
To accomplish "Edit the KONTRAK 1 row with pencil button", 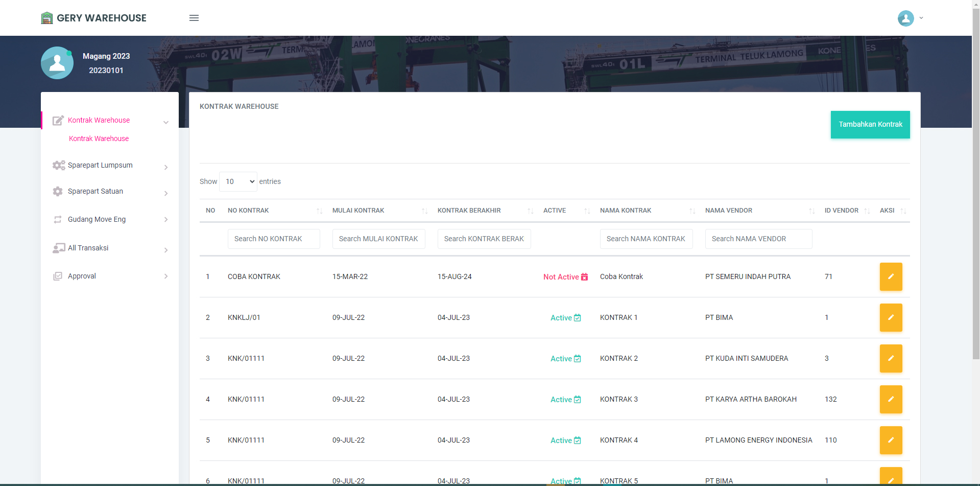I will click(x=891, y=317).
